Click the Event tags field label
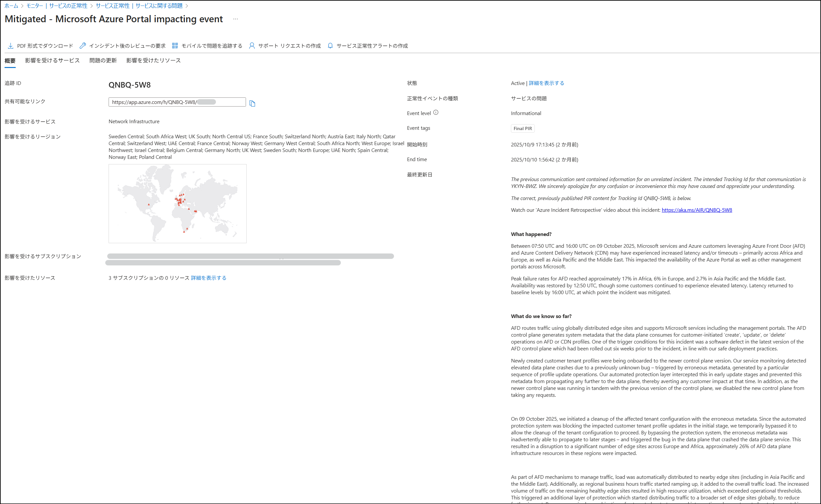The image size is (821, 504). click(419, 128)
